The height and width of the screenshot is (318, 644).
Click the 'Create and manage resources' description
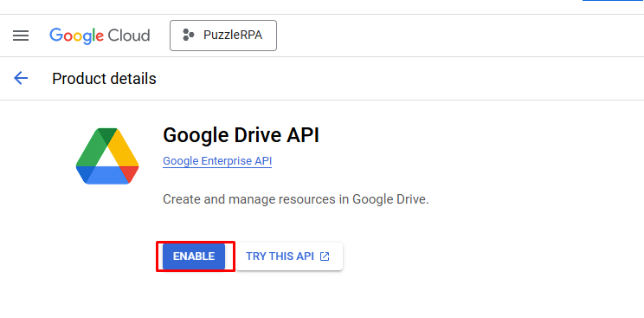pyautogui.click(x=296, y=199)
